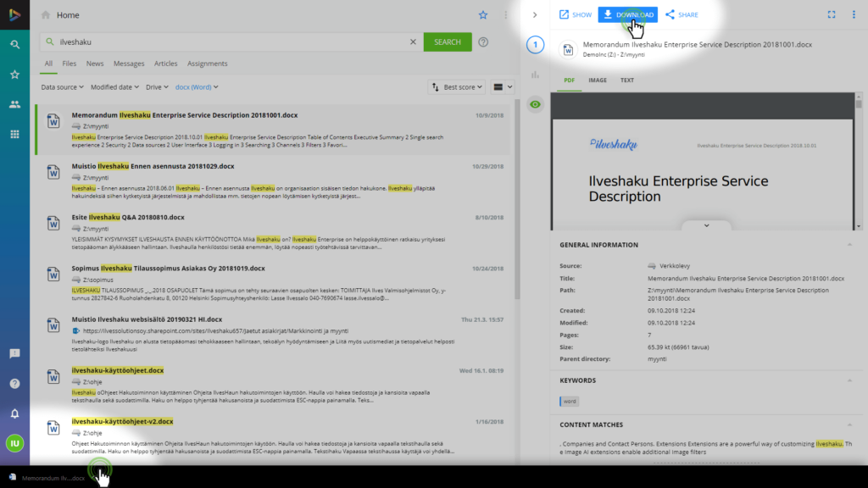Click the number 1 circle in preview rail

(x=536, y=45)
